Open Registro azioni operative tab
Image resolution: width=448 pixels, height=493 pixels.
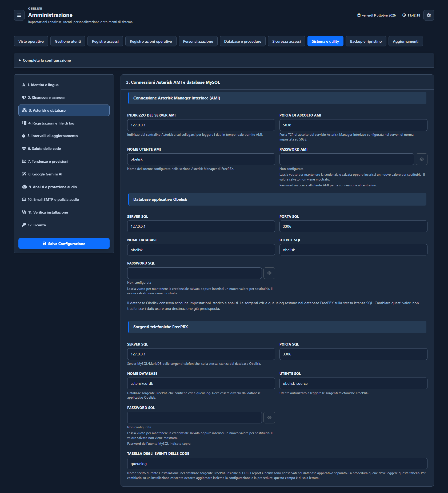(x=151, y=41)
